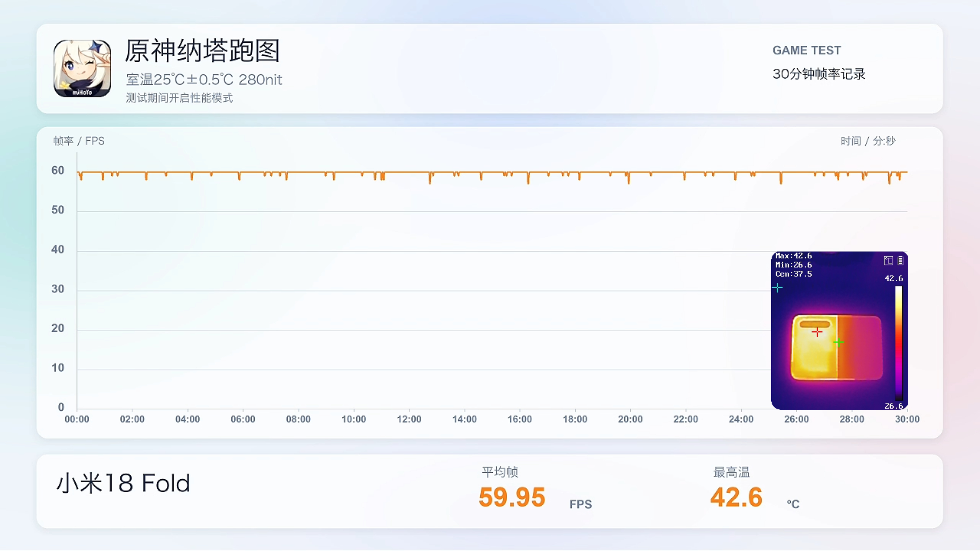Click the 42.6 maximum temperature value
This screenshot has width=980, height=551.
coord(736,497)
